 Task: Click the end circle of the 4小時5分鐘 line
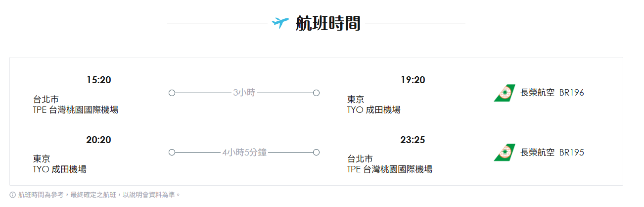316,153
